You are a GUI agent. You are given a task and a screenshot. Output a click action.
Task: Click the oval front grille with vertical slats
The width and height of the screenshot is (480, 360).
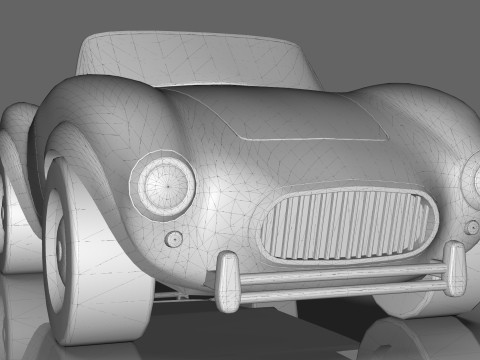tap(347, 225)
